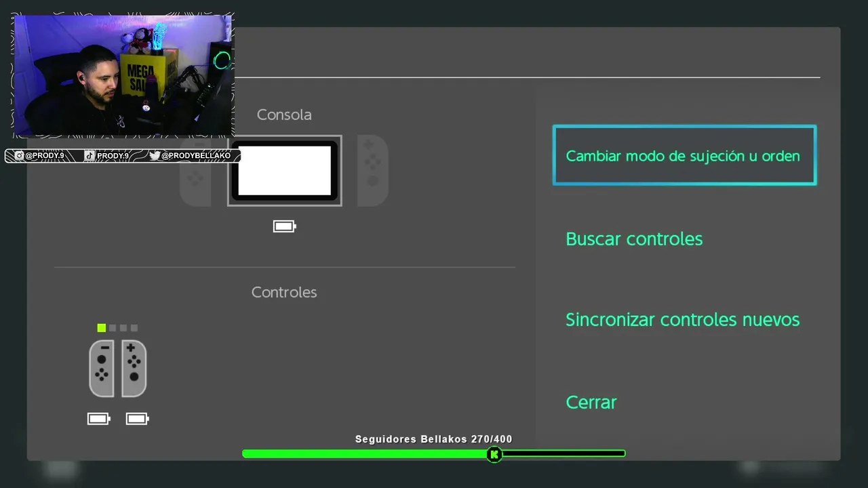Image resolution: width=868 pixels, height=488 pixels.
Task: Click the Seguidores Bellakos progress bar
Action: pyautogui.click(x=434, y=453)
